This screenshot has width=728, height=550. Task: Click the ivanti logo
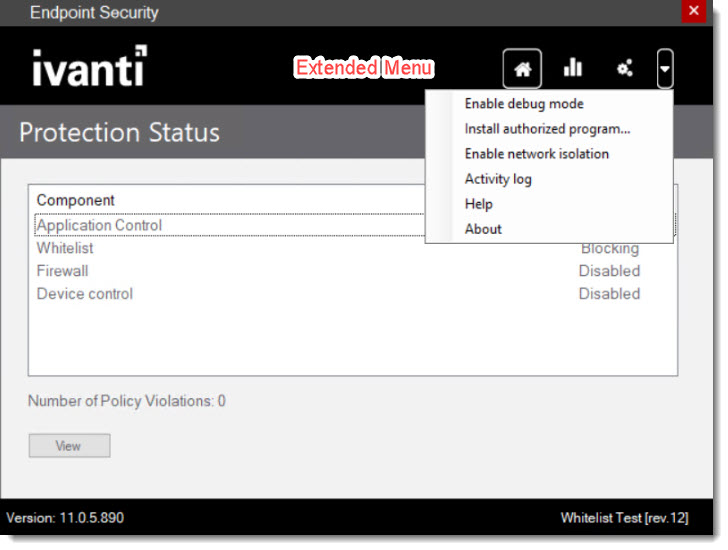88,67
